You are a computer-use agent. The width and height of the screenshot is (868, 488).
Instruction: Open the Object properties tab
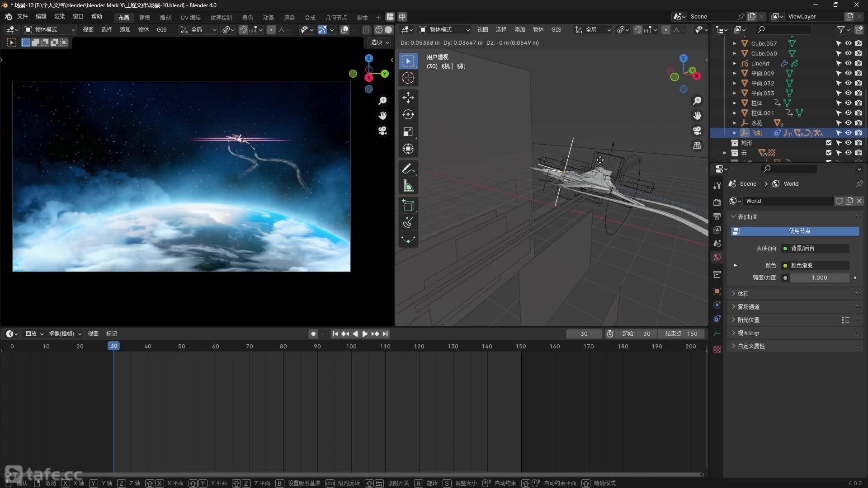pyautogui.click(x=717, y=291)
